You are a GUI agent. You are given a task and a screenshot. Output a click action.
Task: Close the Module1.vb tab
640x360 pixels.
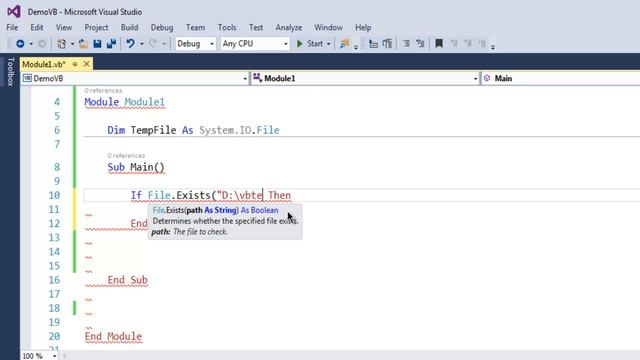(x=87, y=64)
